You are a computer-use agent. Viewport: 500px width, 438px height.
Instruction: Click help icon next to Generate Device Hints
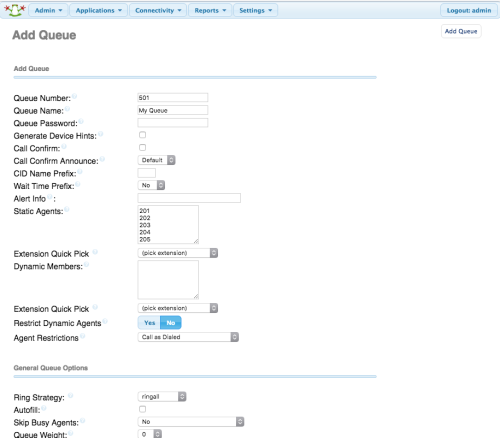coord(100,134)
